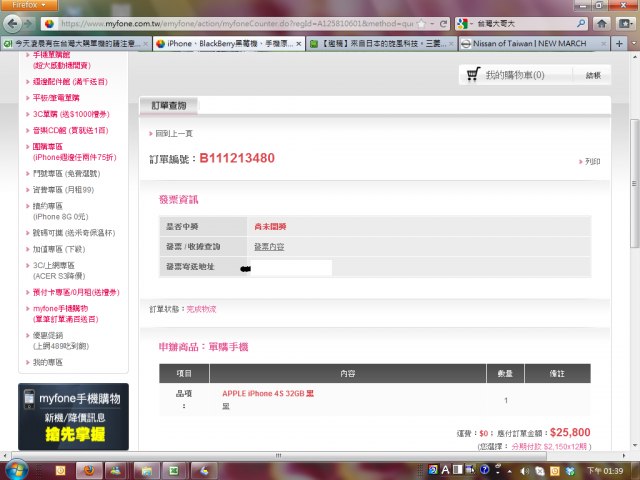Open sidebar link 資費專區 (月租99)

pyautogui.click(x=63, y=189)
